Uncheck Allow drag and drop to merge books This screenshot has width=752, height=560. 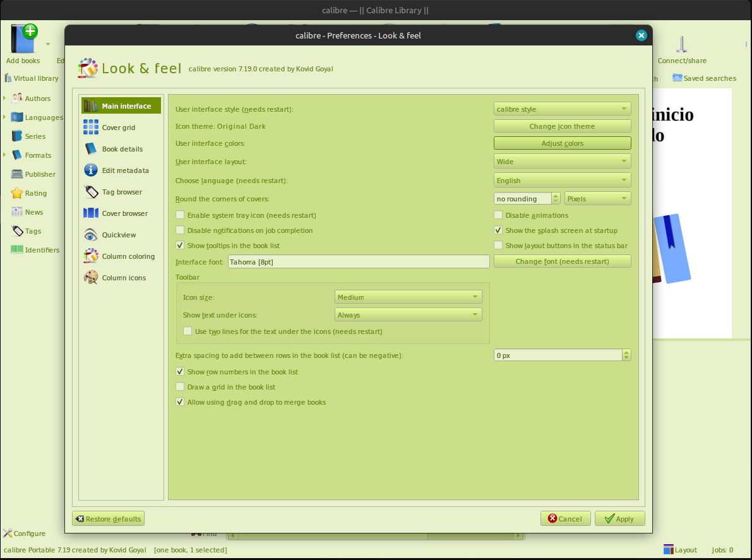[180, 402]
